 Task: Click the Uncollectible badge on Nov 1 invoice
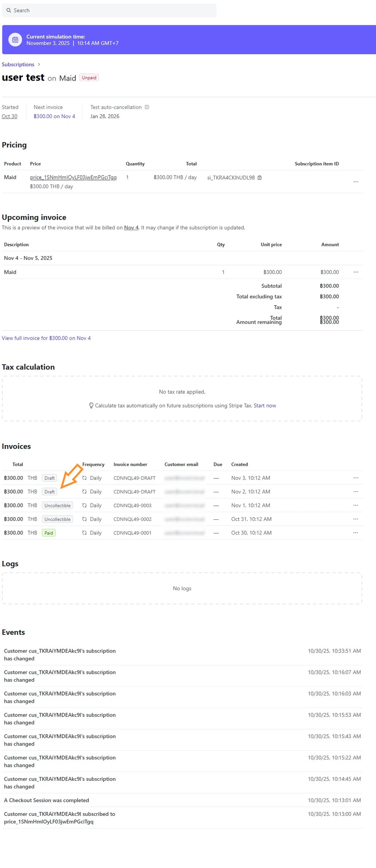pos(57,505)
